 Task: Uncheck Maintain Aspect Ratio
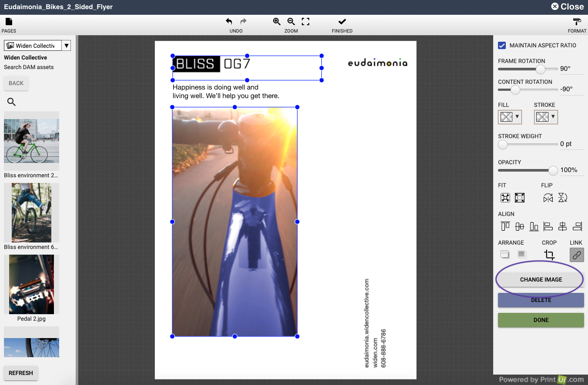502,45
